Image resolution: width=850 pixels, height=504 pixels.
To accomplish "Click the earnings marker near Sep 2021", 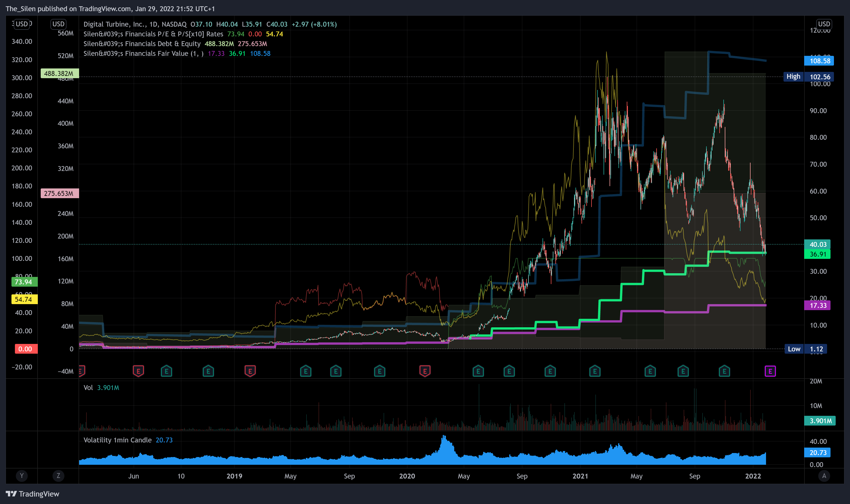I will (683, 371).
